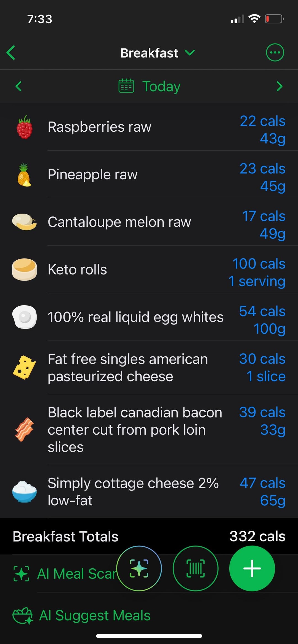Tap the bacon icon for Canadian bacon
The width and height of the screenshot is (298, 644).
24,430
